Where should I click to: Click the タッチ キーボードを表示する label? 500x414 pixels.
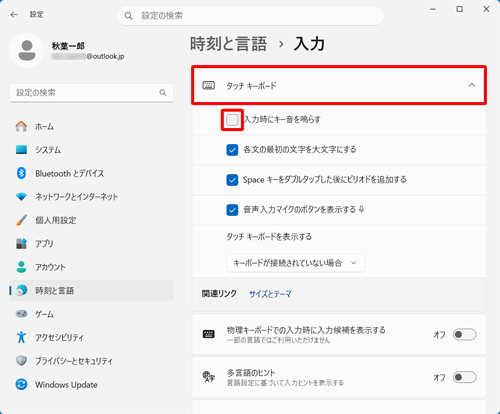[269, 237]
